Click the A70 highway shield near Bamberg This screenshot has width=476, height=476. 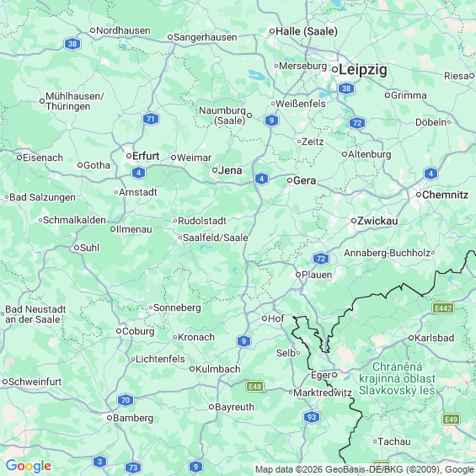[126, 400]
